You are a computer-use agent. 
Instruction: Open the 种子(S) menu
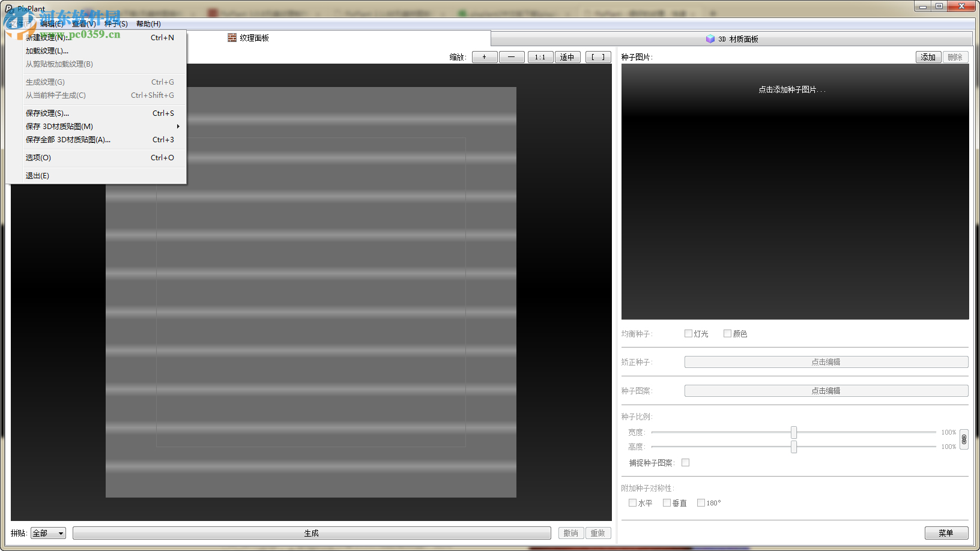[x=116, y=24]
